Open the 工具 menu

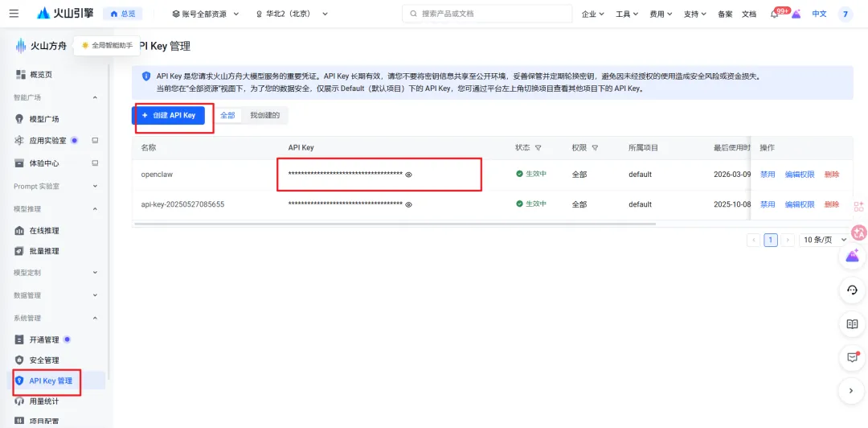627,14
